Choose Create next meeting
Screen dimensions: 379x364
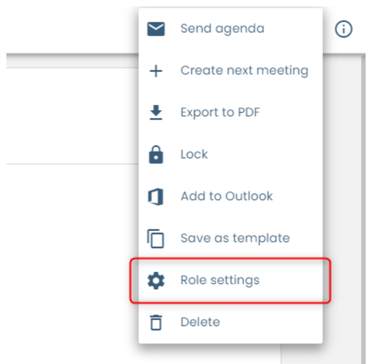(x=244, y=71)
